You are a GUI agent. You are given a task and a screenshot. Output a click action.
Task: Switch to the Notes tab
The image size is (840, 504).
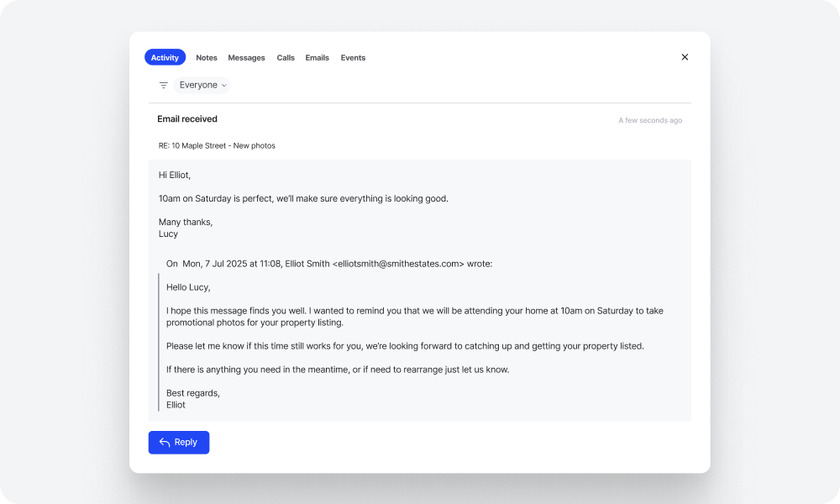point(206,57)
